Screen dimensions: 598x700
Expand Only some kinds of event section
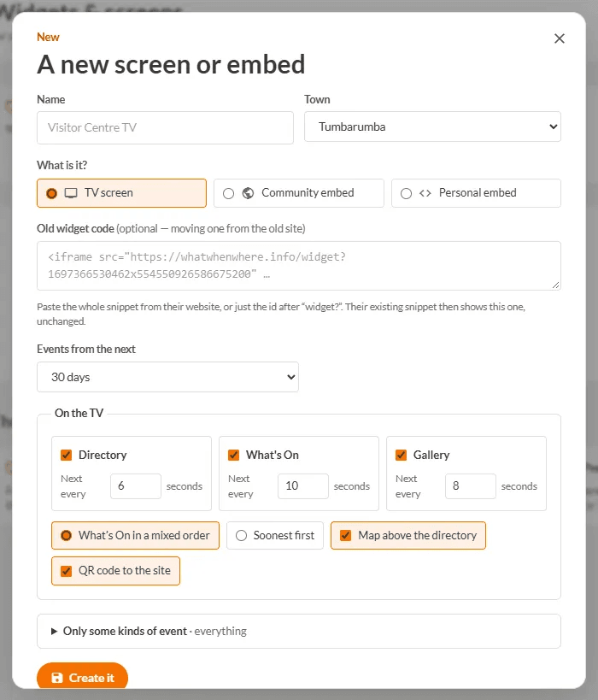pyautogui.click(x=299, y=631)
